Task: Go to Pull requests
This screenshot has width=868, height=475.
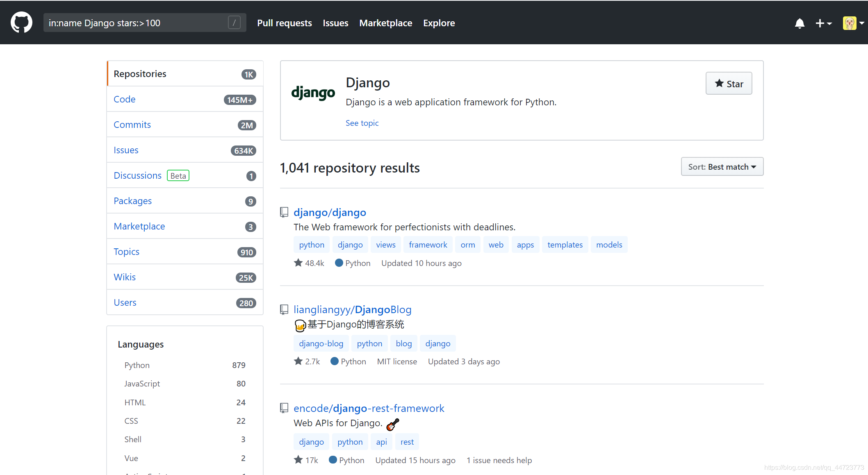Action: click(285, 23)
